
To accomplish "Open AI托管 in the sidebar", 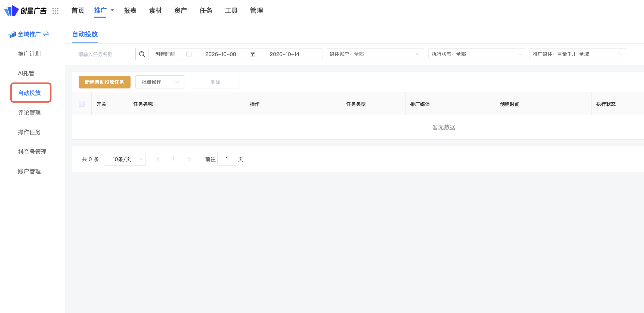I will [26, 73].
